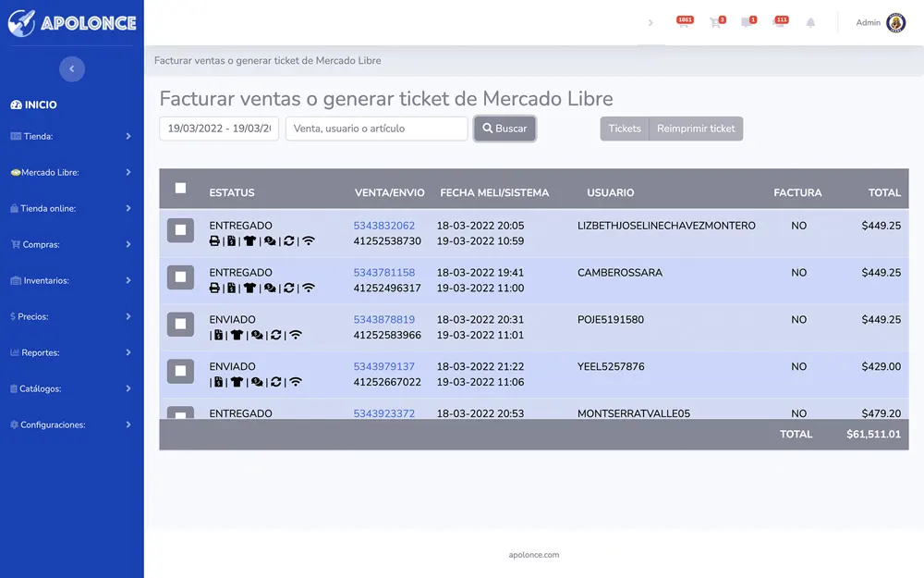
Task: Click the Tickets button
Action: coord(624,129)
